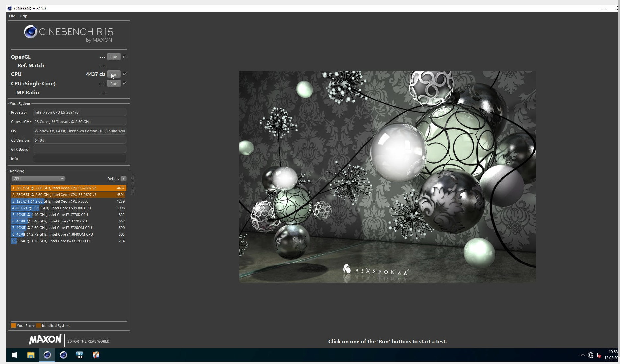Open the muted volume tray icon
620x364 pixels.
(x=598, y=355)
